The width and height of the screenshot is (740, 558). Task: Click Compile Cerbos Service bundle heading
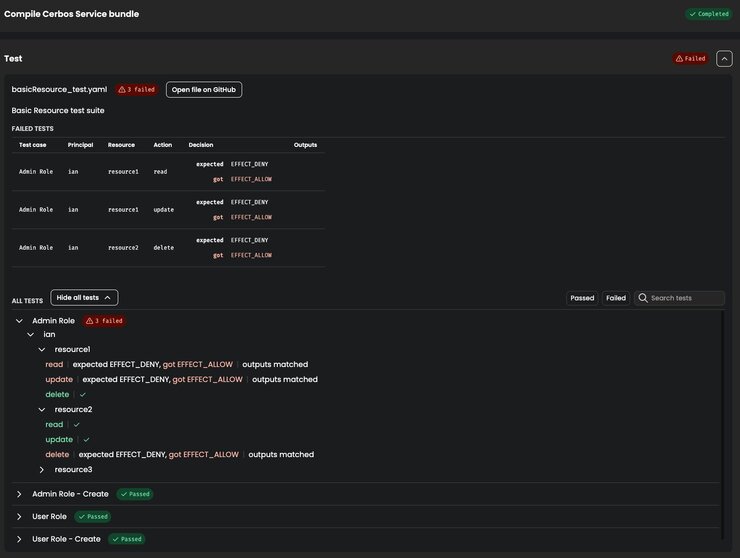click(x=72, y=14)
